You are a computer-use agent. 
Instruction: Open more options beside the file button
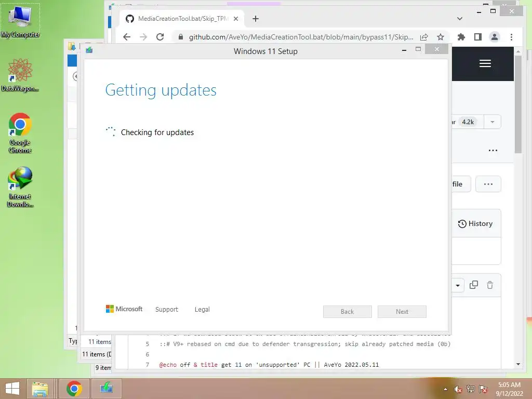(x=488, y=184)
